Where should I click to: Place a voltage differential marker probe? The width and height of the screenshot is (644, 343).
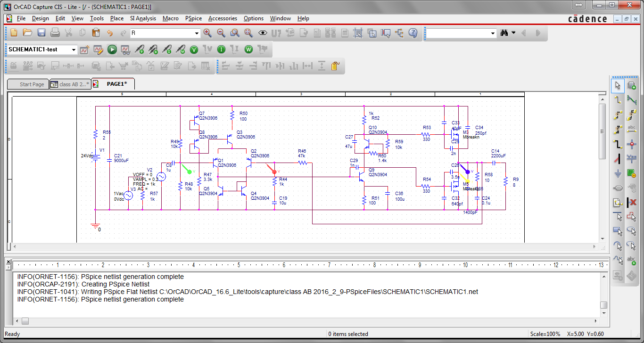click(x=153, y=49)
